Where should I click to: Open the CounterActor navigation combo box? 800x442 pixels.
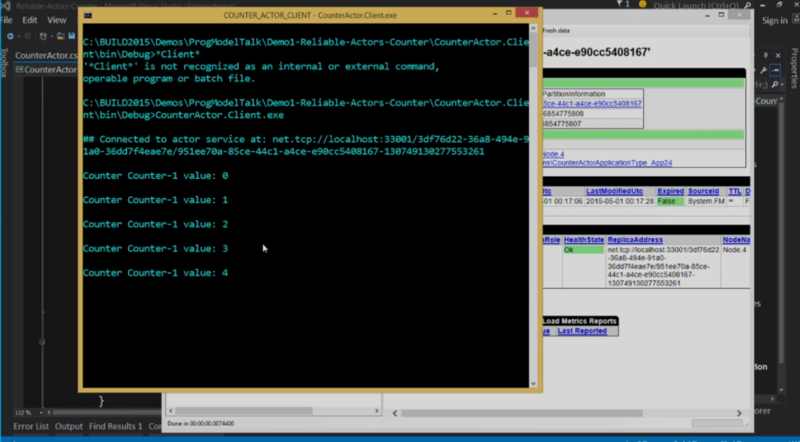(46, 69)
